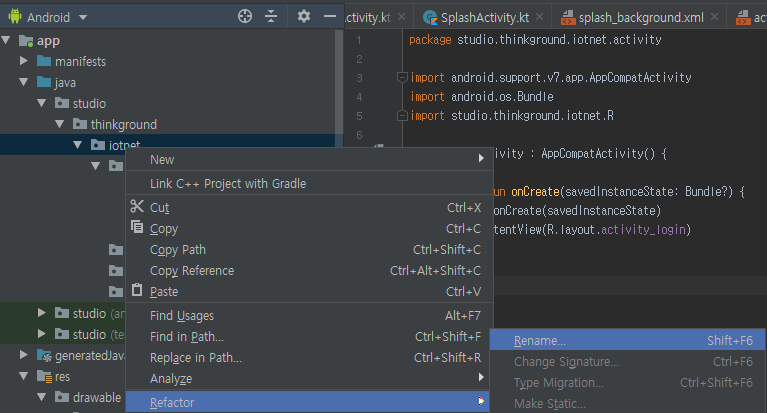Click the drawable folder icon
The image size is (767, 413).
pyautogui.click(x=62, y=397)
